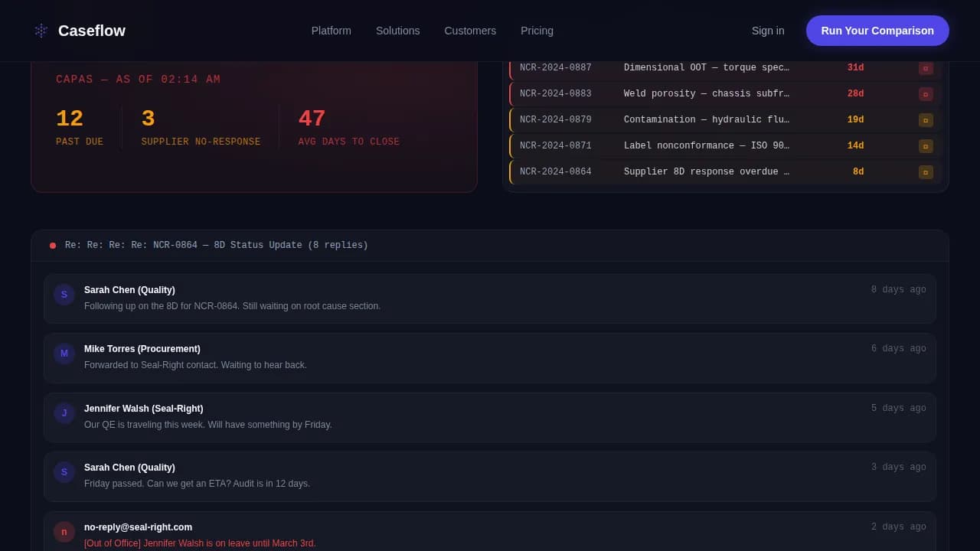Screen dimensions: 980x551
Task: Click the Jennifer Walsh (Seal-Right) sender name
Action: pyautogui.click(x=144, y=409)
